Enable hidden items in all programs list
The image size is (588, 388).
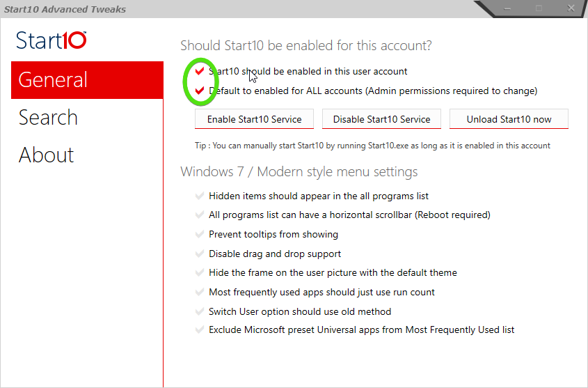tap(200, 196)
